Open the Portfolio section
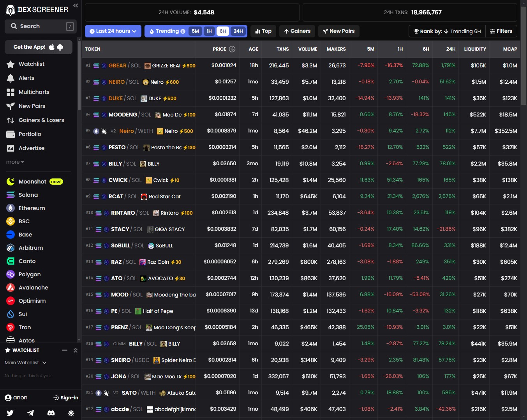Screen dimensions: 527x420 30,134
